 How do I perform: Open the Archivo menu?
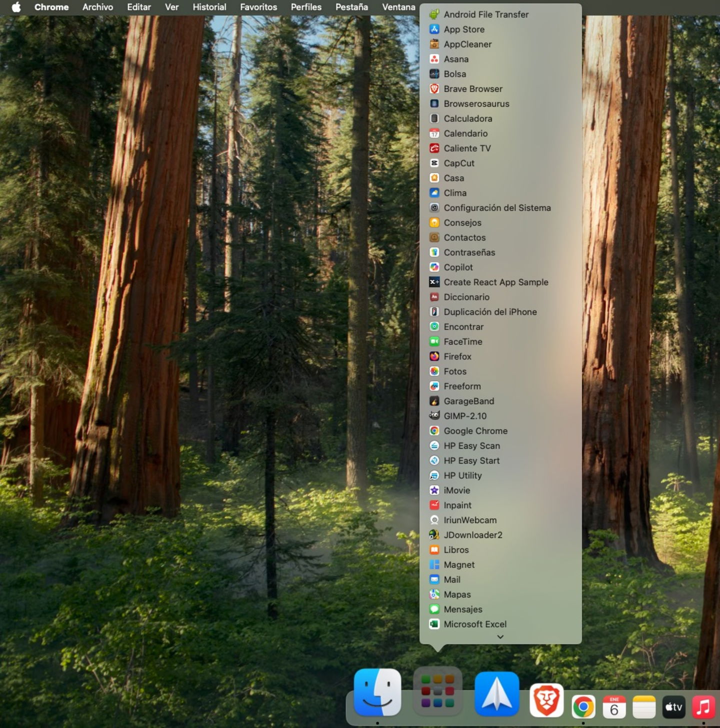(x=97, y=7)
